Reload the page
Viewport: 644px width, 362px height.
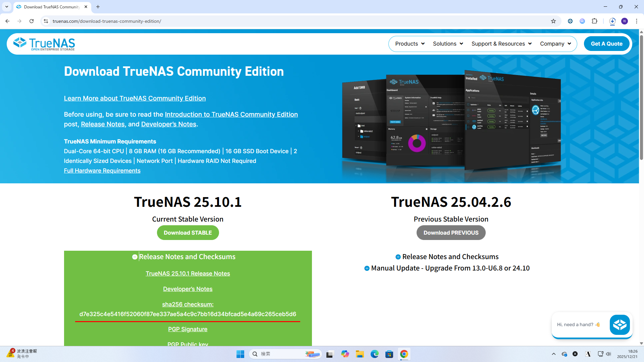[32, 21]
